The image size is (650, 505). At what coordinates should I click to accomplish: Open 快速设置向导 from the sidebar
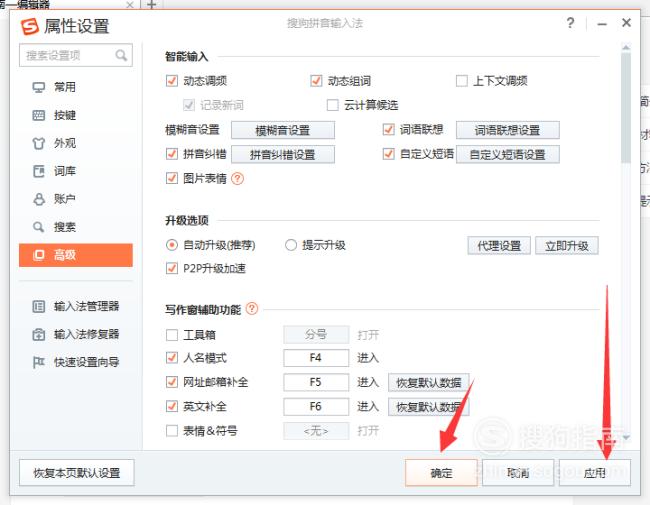[76, 362]
